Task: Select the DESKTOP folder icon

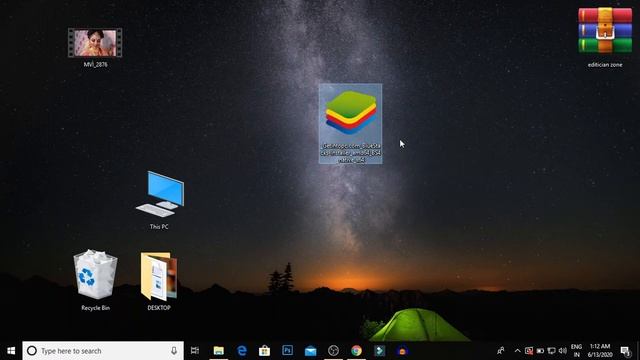Action: tap(159, 281)
